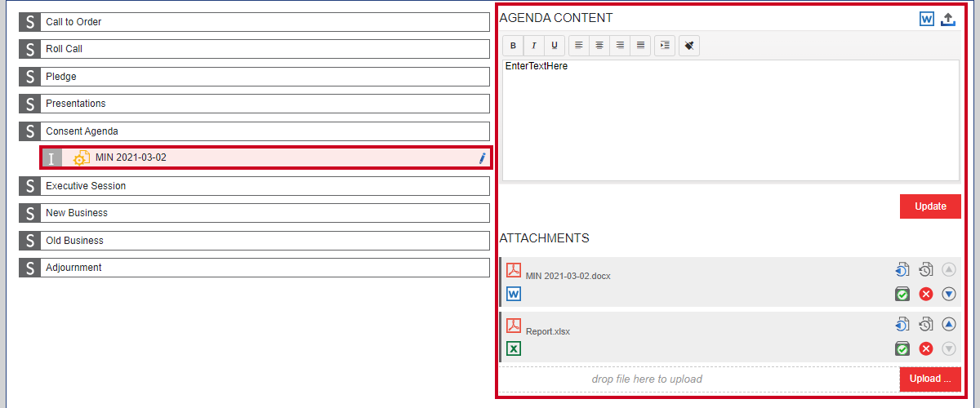Image resolution: width=980 pixels, height=408 pixels.
Task: Click green check icon for MIN 2021-03-02.docx
Action: pyautogui.click(x=902, y=295)
